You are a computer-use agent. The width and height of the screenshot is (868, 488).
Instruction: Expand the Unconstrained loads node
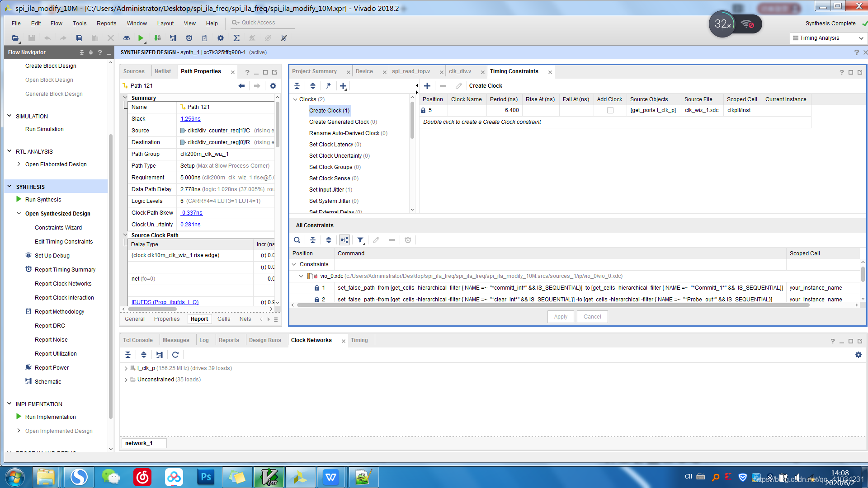click(x=126, y=380)
